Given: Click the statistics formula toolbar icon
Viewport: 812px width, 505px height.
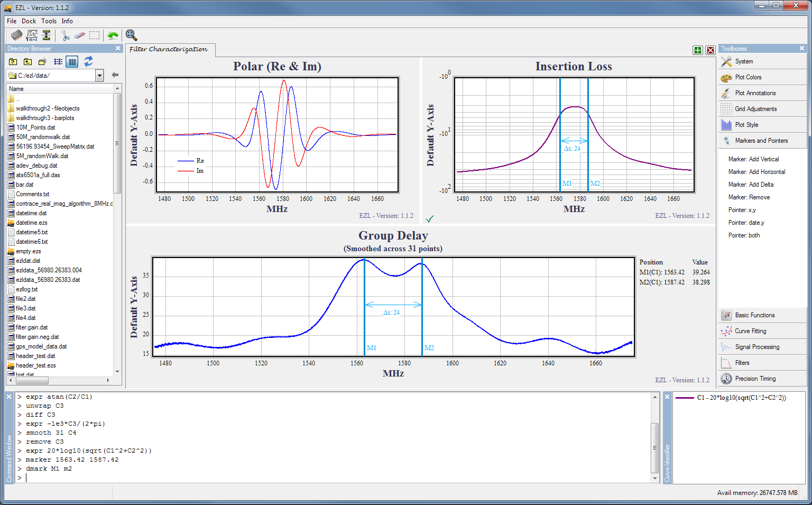Looking at the screenshot, I should pyautogui.click(x=32, y=35).
